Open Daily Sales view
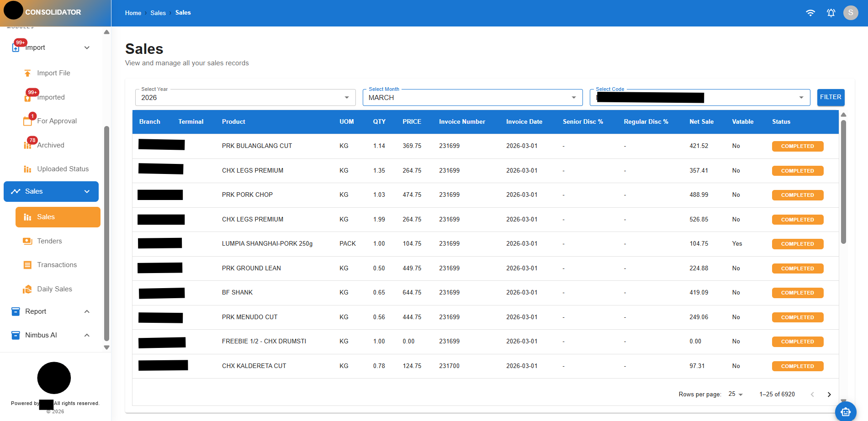The width and height of the screenshot is (868, 421). pyautogui.click(x=54, y=289)
